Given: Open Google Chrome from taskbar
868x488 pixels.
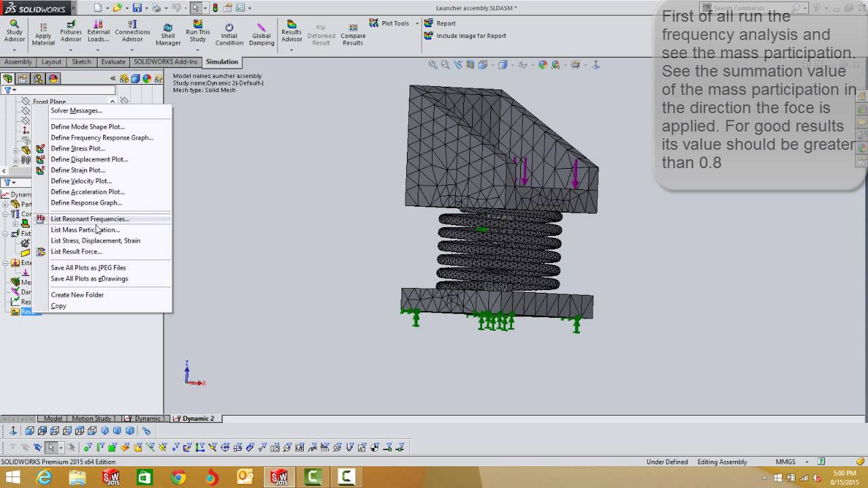Looking at the screenshot, I should click(178, 478).
